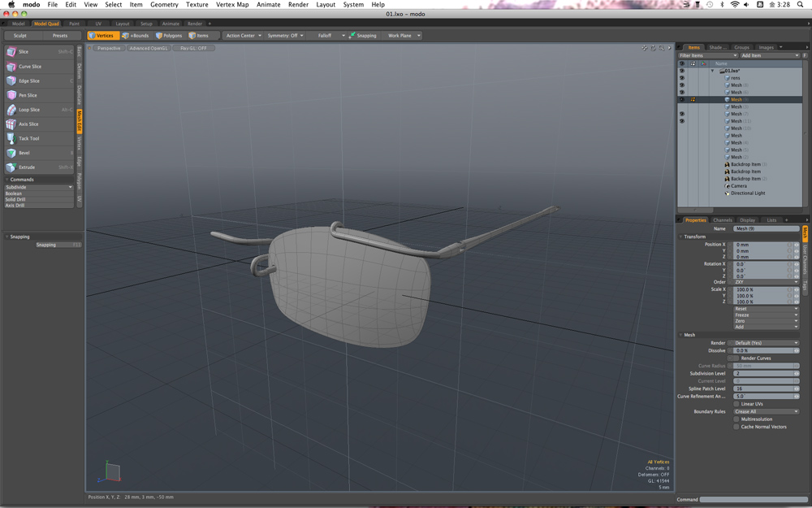Choose the Edge Slice tool
812x508 pixels.
(39, 80)
